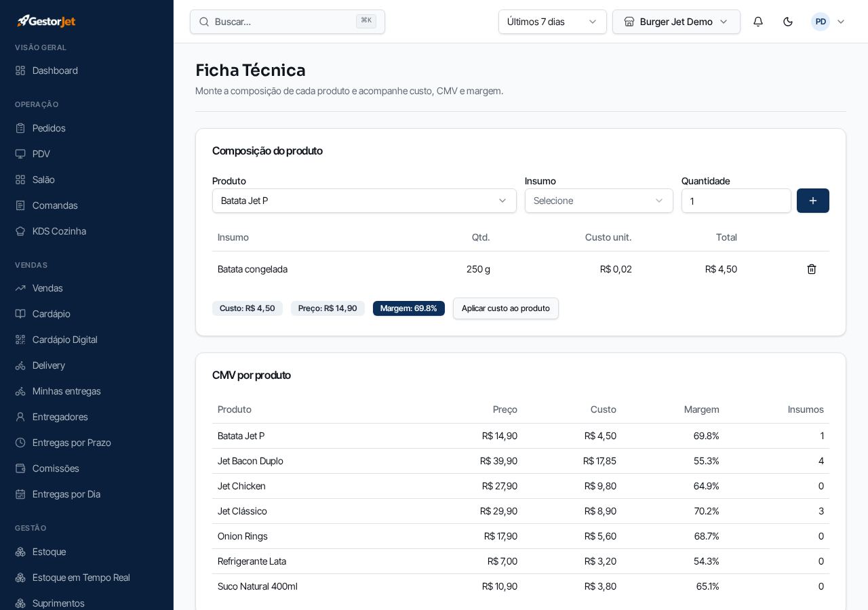Open the Últimos 7 dias period dropdown

[x=553, y=22]
